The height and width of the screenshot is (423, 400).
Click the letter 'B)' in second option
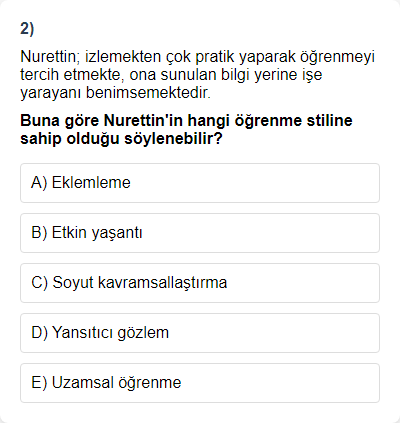[x=39, y=233]
